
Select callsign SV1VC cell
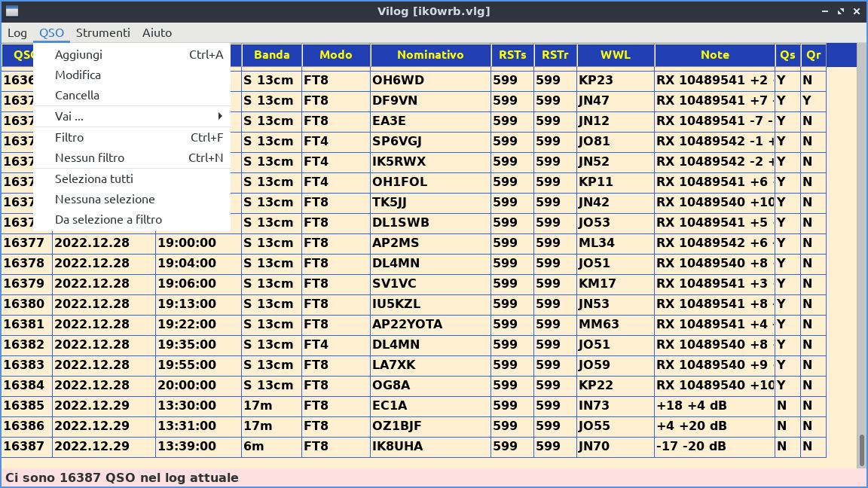[431, 283]
